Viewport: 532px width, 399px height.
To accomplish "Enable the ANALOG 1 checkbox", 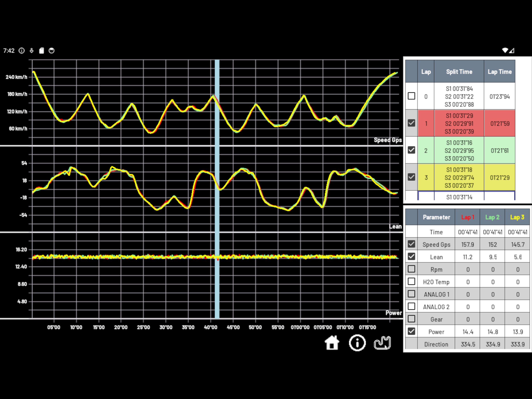I will pos(411,294).
